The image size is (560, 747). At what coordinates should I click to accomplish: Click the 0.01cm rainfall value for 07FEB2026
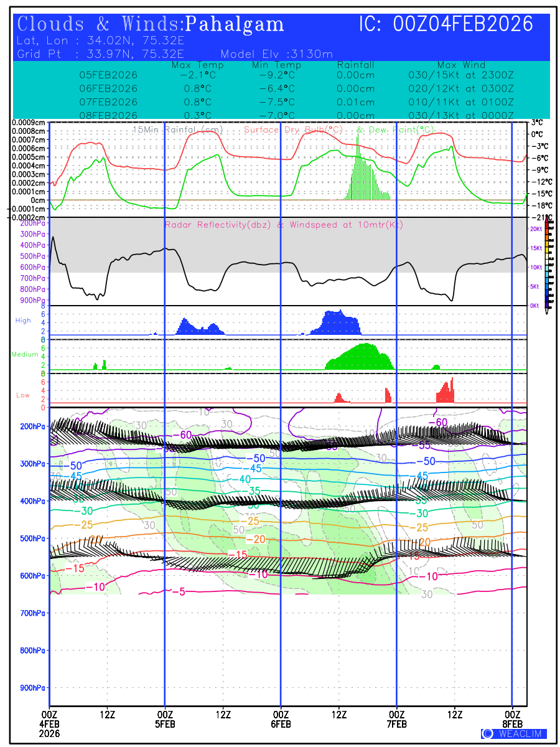click(x=355, y=102)
